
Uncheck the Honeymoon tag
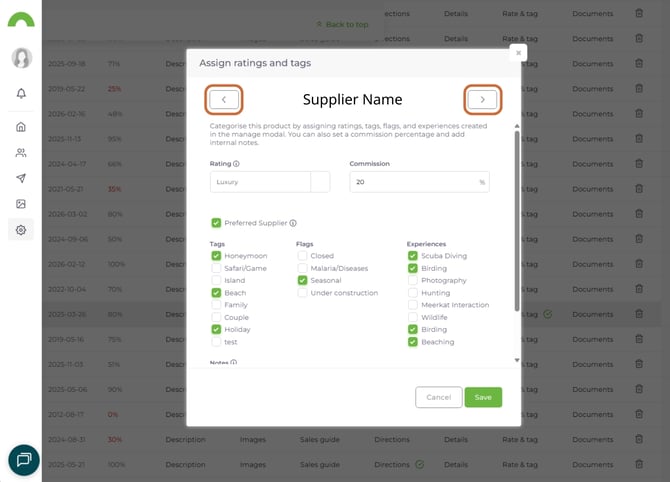[x=216, y=256]
